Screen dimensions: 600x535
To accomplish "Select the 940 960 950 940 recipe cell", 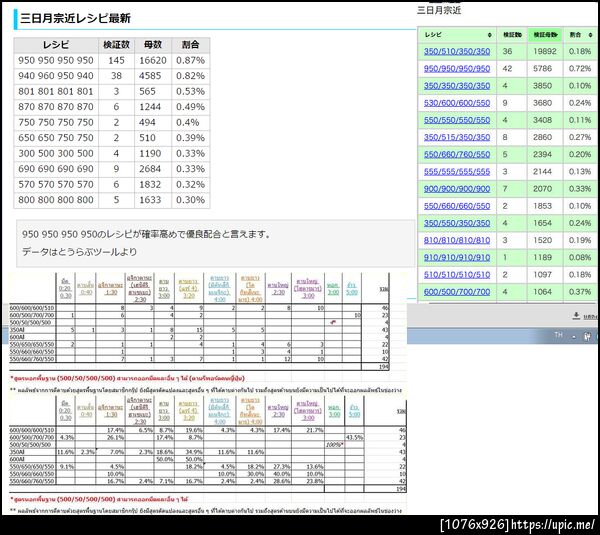I will coord(56,76).
